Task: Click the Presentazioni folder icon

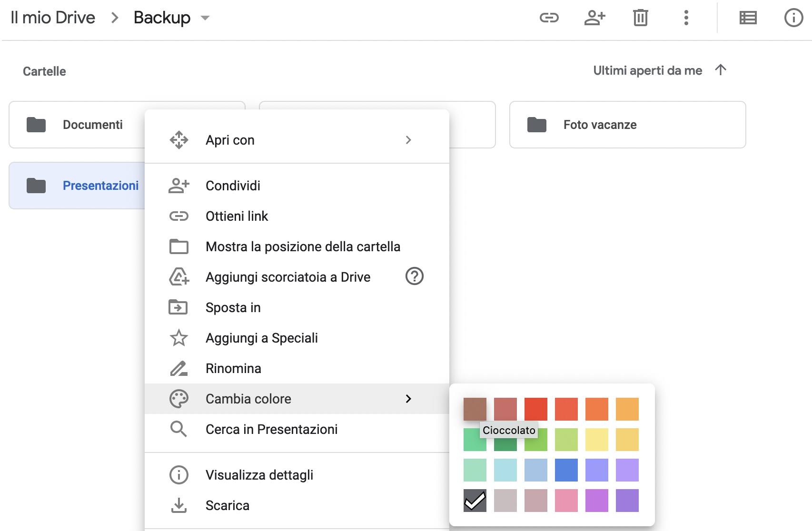Action: click(x=36, y=186)
